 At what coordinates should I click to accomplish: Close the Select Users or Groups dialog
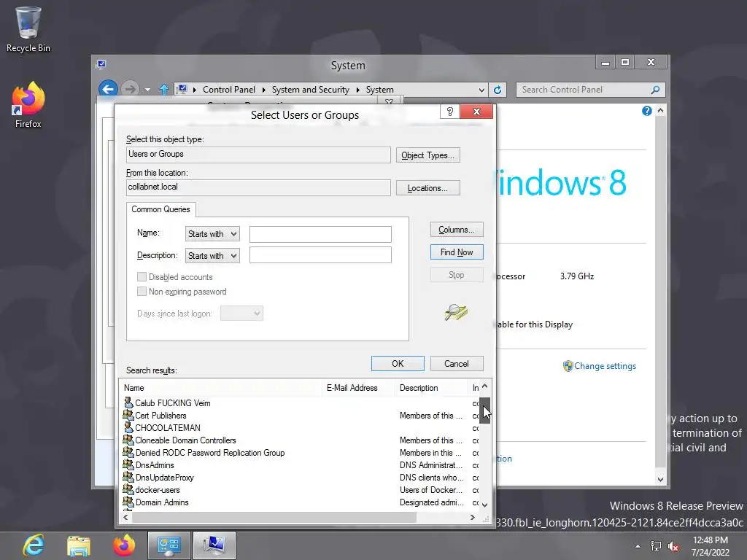point(476,112)
